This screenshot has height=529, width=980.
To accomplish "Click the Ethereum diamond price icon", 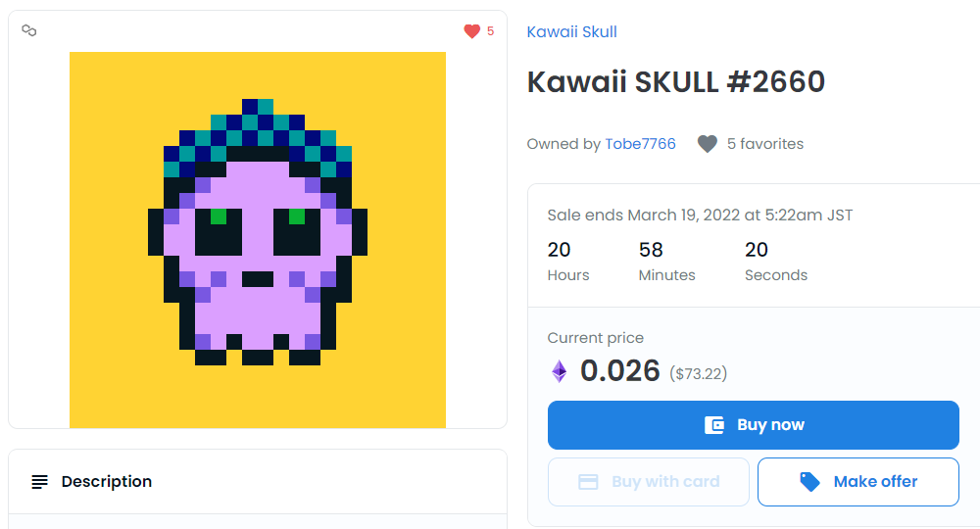I will tap(560, 371).
